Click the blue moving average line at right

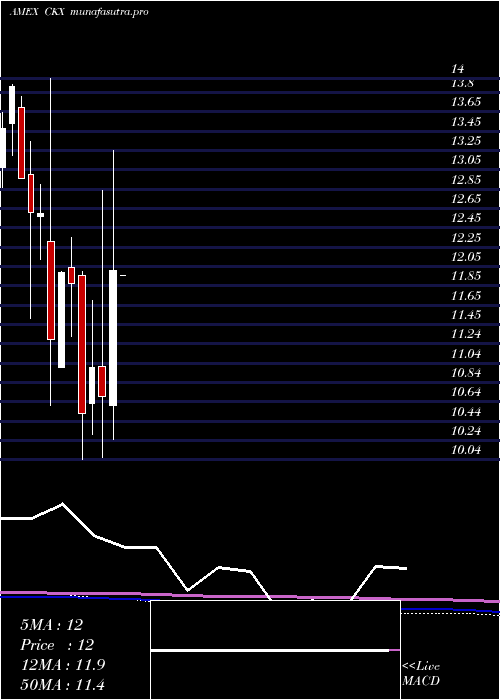(451, 609)
